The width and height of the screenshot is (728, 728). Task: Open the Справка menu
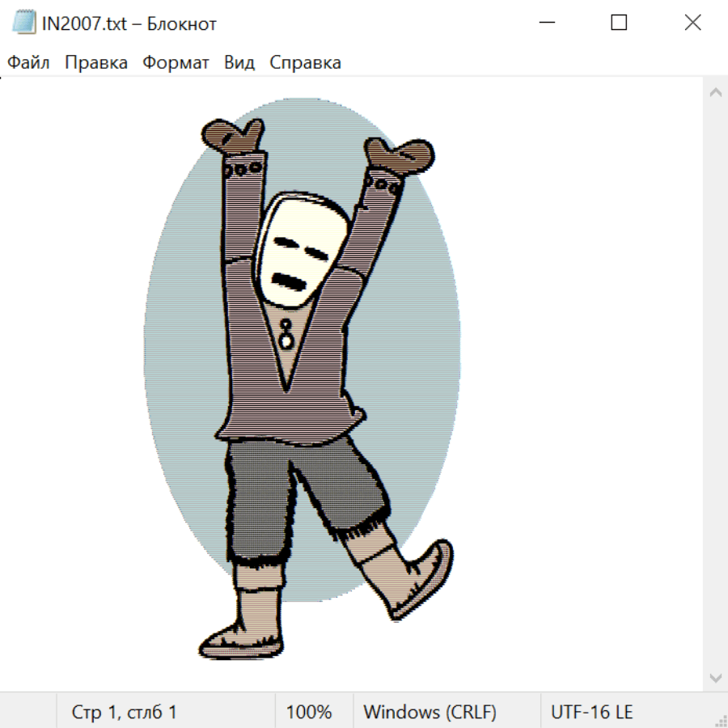pos(305,62)
